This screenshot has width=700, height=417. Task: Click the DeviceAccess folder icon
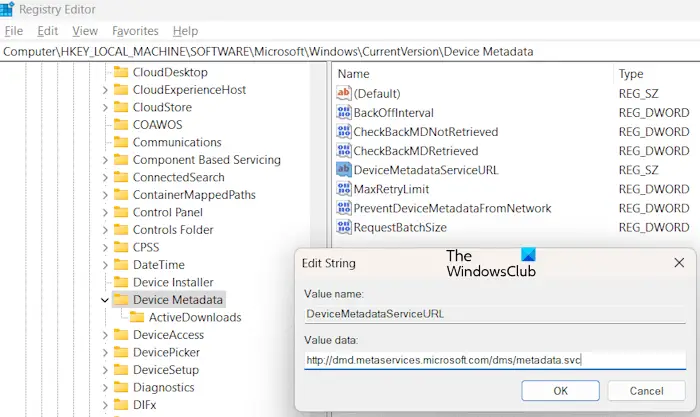coord(121,334)
